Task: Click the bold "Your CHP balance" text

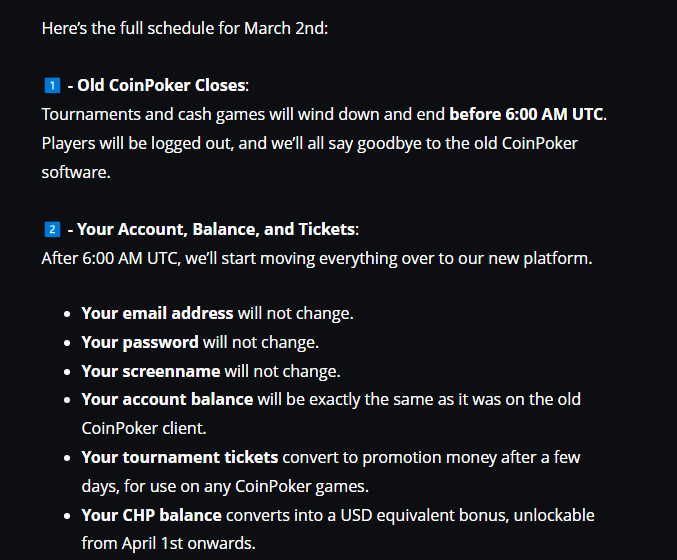Action: tap(152, 515)
